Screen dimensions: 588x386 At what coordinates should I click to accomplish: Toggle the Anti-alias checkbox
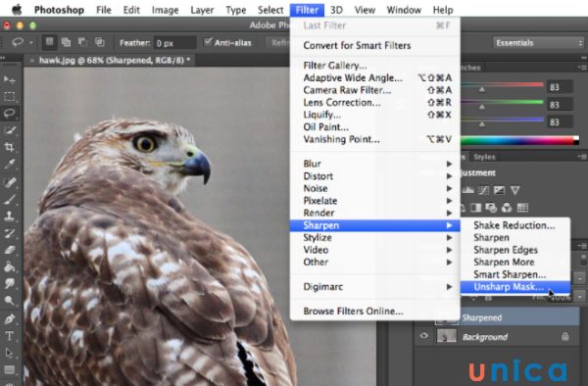208,42
